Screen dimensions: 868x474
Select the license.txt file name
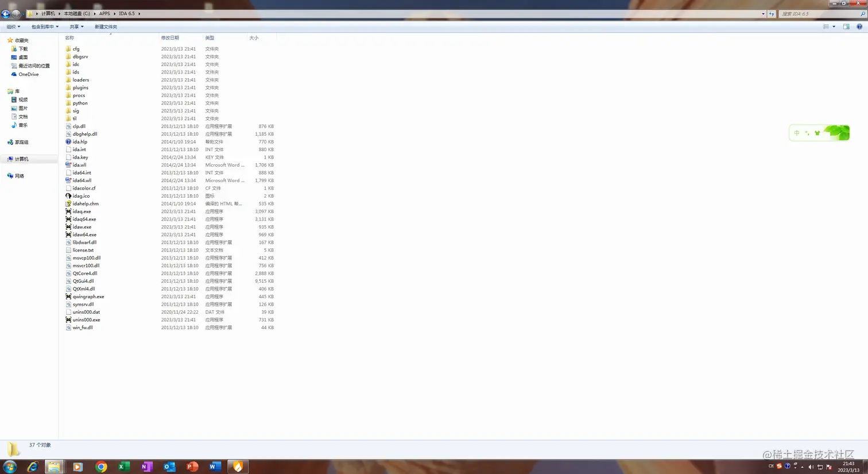click(83, 251)
